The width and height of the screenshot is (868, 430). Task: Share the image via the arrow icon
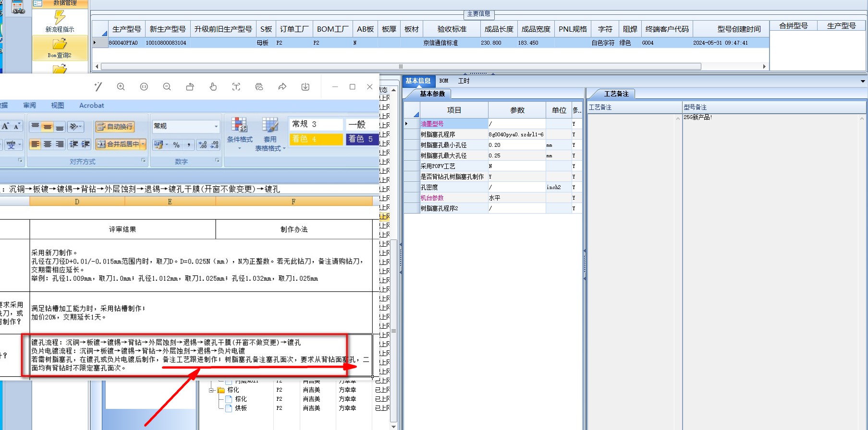point(282,87)
